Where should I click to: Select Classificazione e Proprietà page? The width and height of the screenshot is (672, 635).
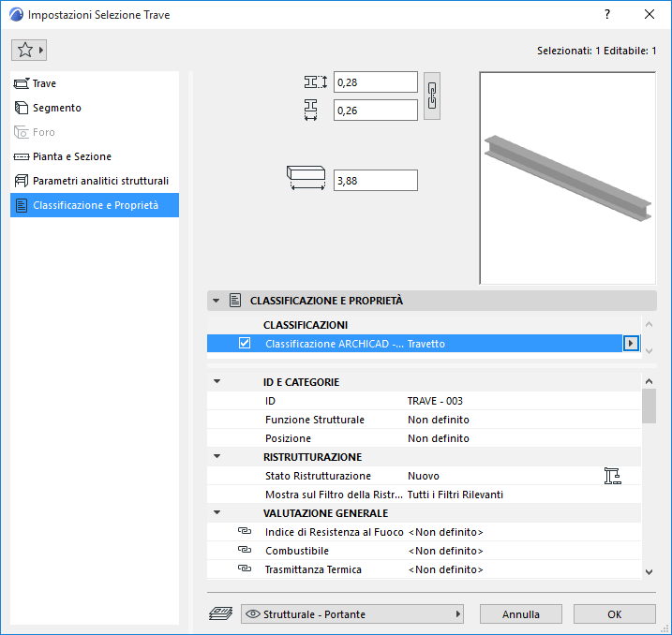(x=95, y=205)
